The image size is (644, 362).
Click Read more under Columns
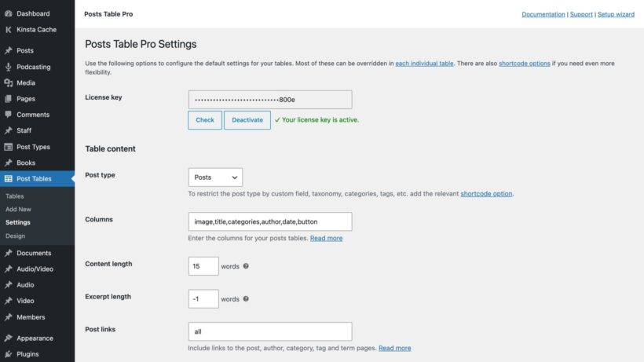point(326,239)
